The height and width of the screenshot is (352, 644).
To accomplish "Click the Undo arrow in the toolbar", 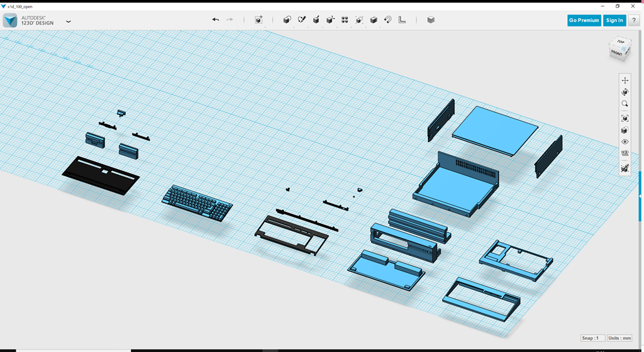I will pos(216,20).
